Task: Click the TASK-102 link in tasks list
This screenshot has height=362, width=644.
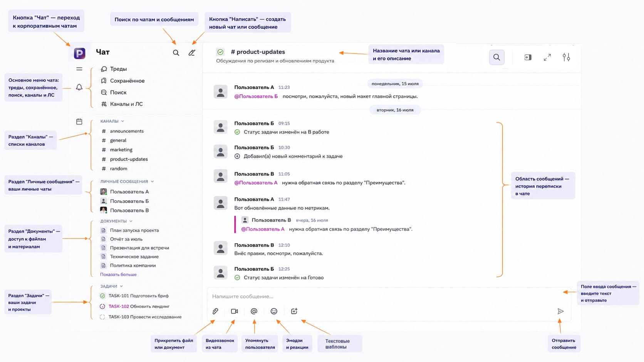Action: click(x=119, y=307)
